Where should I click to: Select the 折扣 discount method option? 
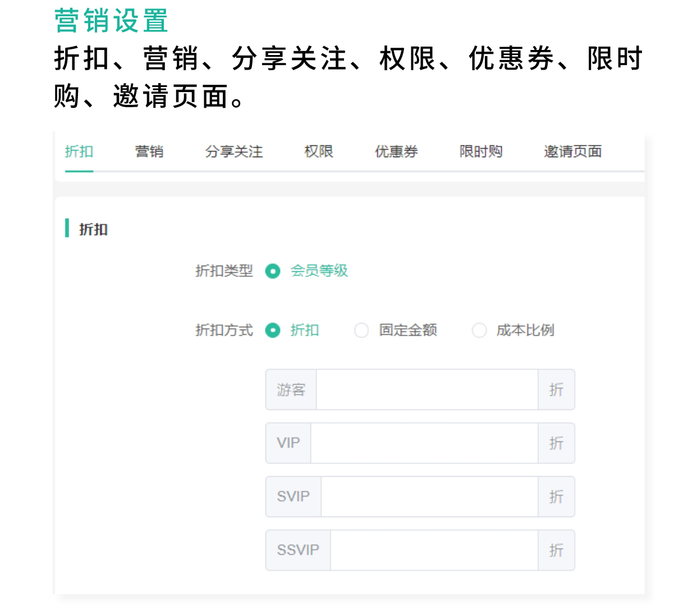(x=273, y=331)
